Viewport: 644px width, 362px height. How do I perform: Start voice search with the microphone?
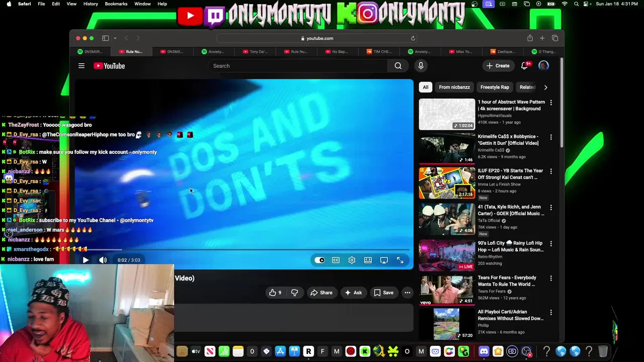[421, 66]
